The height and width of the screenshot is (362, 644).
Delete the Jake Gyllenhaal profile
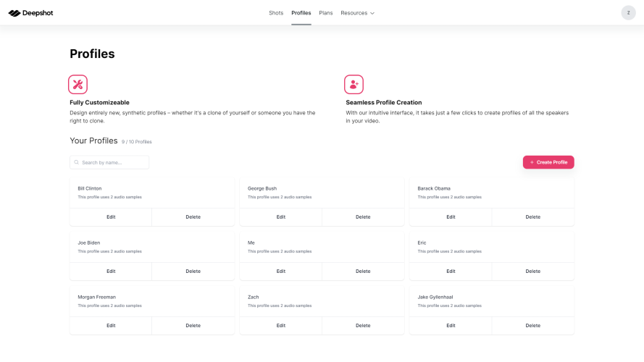532,326
